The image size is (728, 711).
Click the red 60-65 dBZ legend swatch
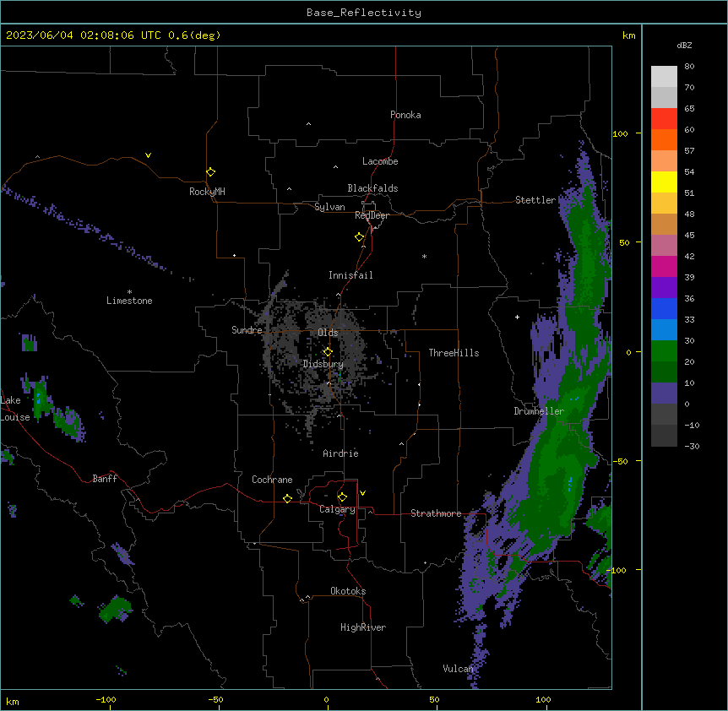[664, 119]
